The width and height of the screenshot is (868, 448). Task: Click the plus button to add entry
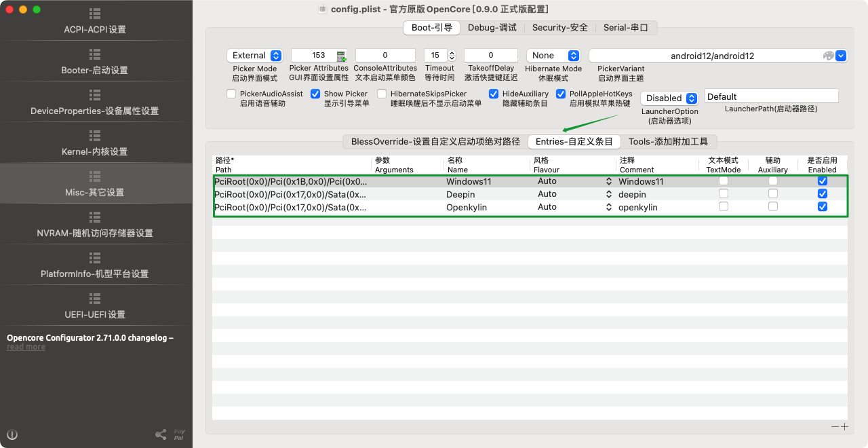pyautogui.click(x=844, y=426)
